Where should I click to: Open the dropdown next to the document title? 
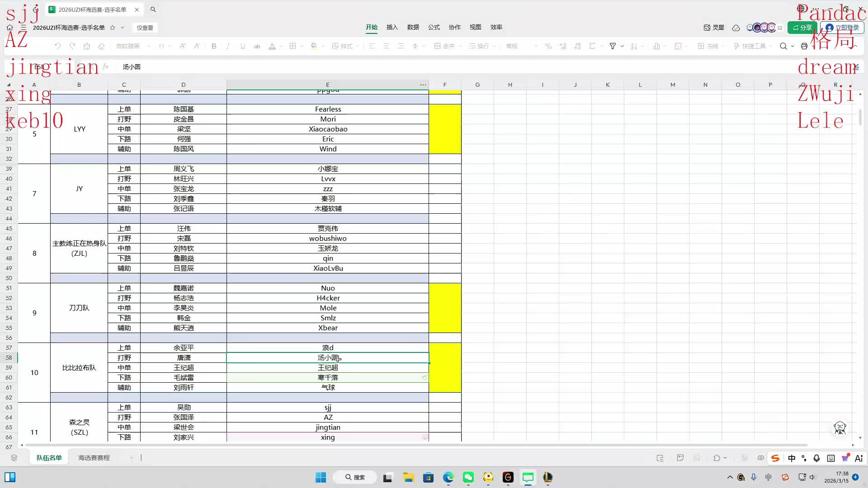123,28
